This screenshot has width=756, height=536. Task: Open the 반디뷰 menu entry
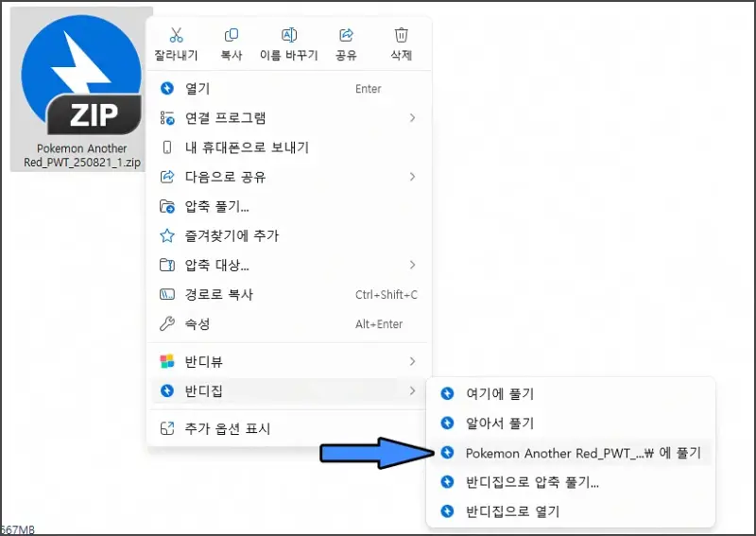click(x=289, y=361)
